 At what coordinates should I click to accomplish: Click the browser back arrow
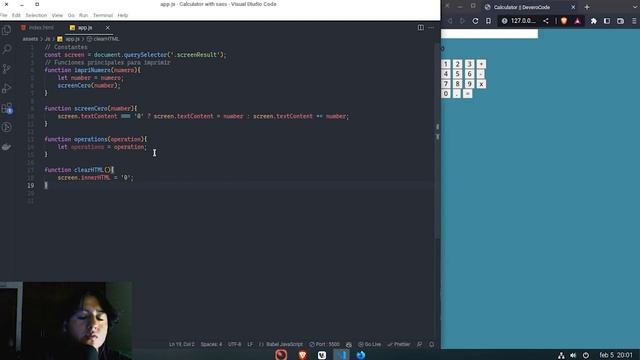click(450, 21)
